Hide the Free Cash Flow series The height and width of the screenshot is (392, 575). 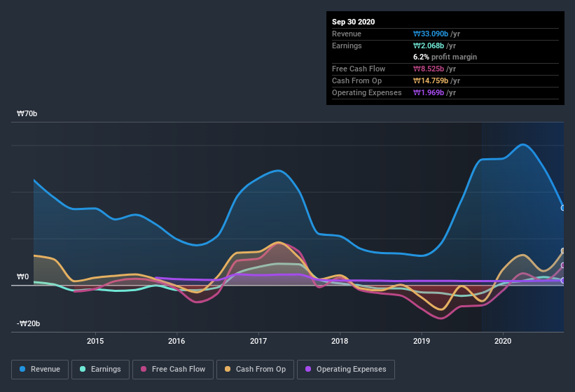(173, 369)
